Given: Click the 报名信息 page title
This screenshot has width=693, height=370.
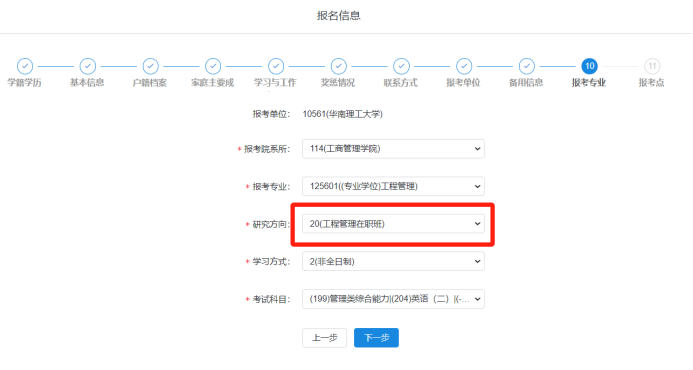Looking at the screenshot, I should click(339, 16).
